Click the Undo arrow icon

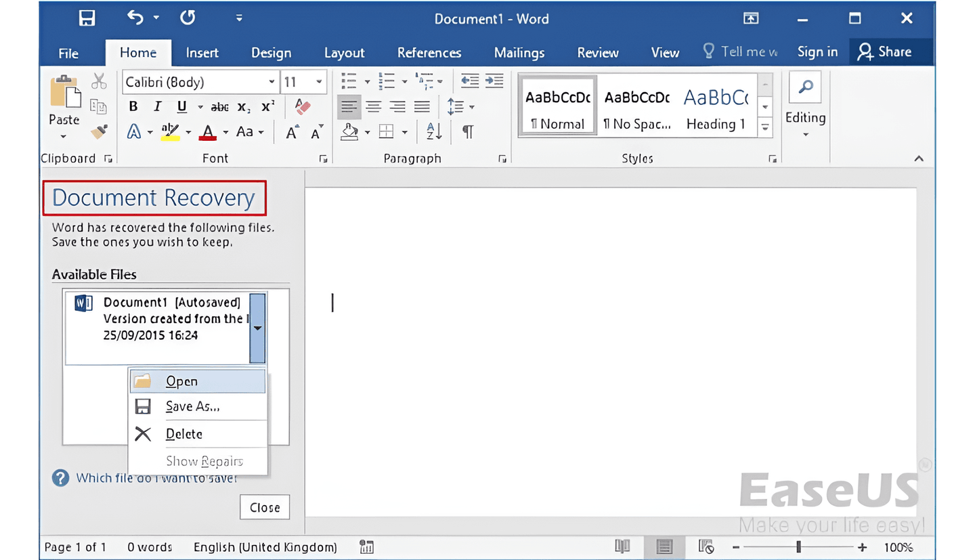point(135,18)
